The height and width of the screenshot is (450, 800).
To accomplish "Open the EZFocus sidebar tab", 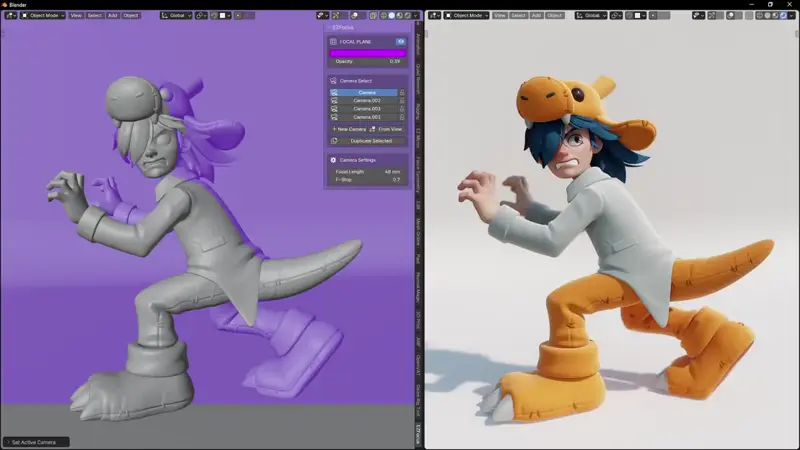I will pos(418,433).
